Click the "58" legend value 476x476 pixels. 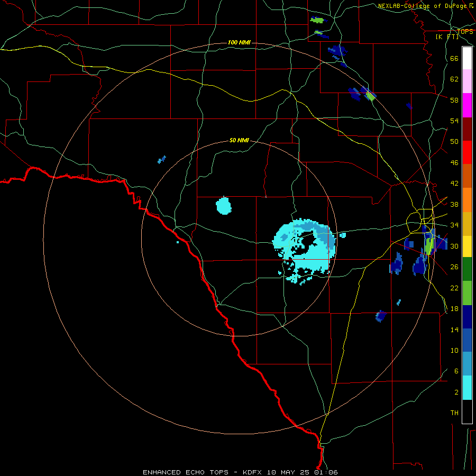coord(454,100)
